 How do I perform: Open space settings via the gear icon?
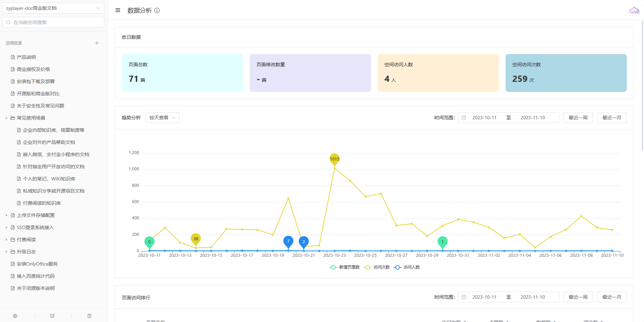(x=15, y=316)
